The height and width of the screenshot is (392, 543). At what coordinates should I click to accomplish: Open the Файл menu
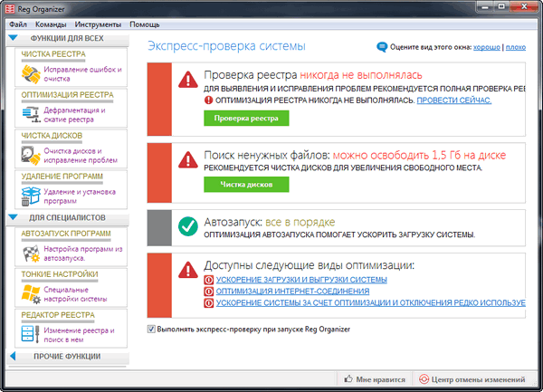click(x=18, y=24)
